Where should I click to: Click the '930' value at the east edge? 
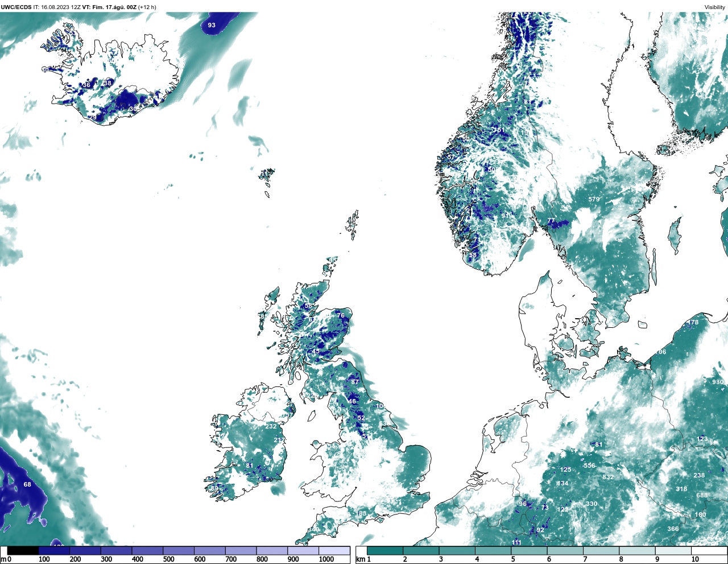tap(718, 382)
